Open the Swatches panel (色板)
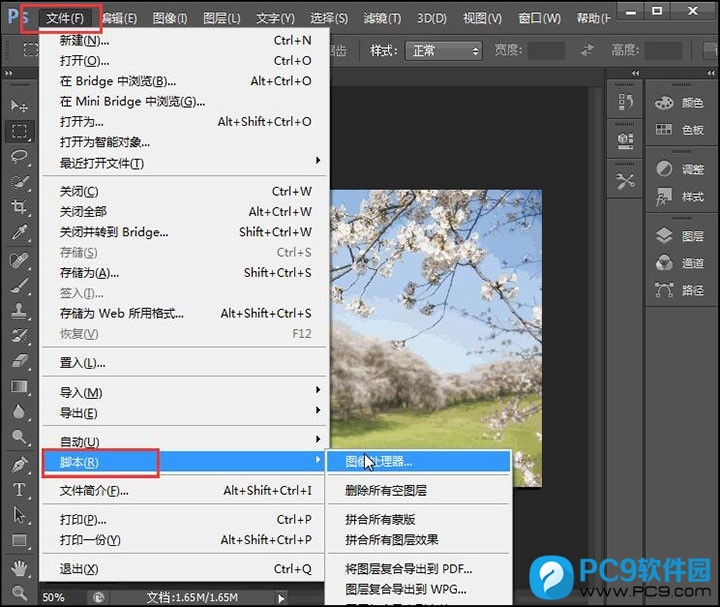 (680, 130)
